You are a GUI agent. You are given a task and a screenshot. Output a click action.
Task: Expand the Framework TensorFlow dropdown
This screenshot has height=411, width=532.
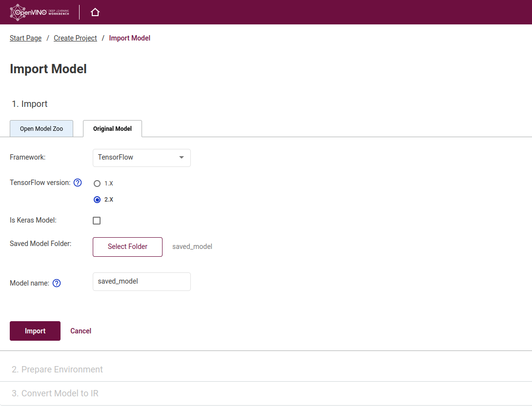142,158
